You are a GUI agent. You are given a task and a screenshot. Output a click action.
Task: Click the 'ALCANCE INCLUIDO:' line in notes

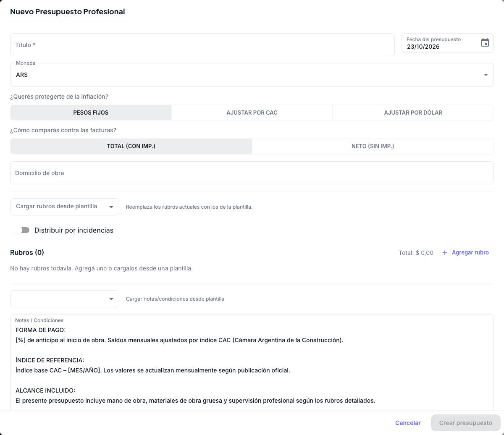45,390
